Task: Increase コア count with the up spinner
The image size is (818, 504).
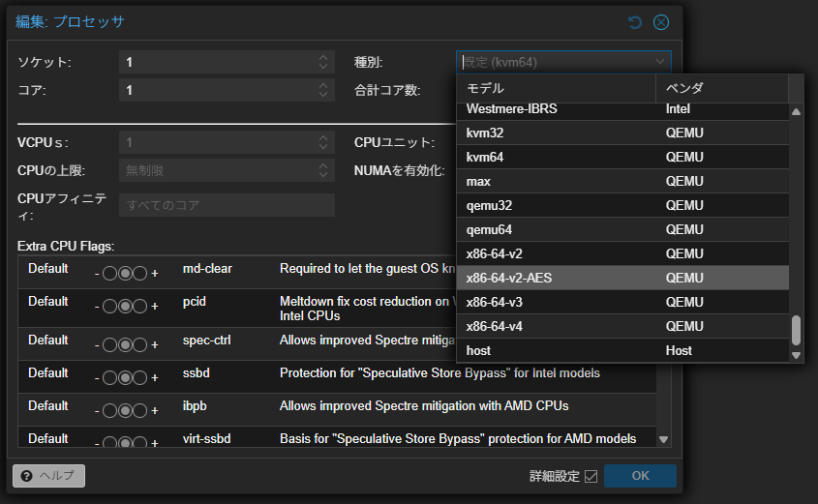Action: click(x=323, y=85)
